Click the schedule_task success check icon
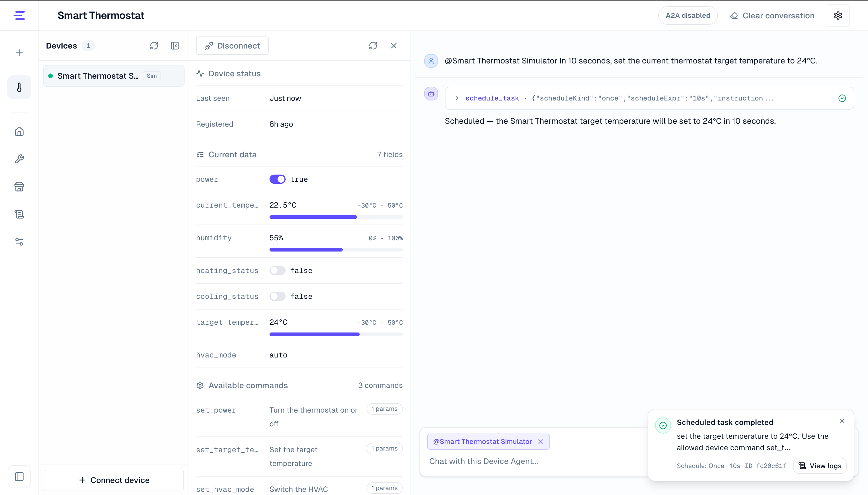The image size is (868, 495). pos(842,98)
